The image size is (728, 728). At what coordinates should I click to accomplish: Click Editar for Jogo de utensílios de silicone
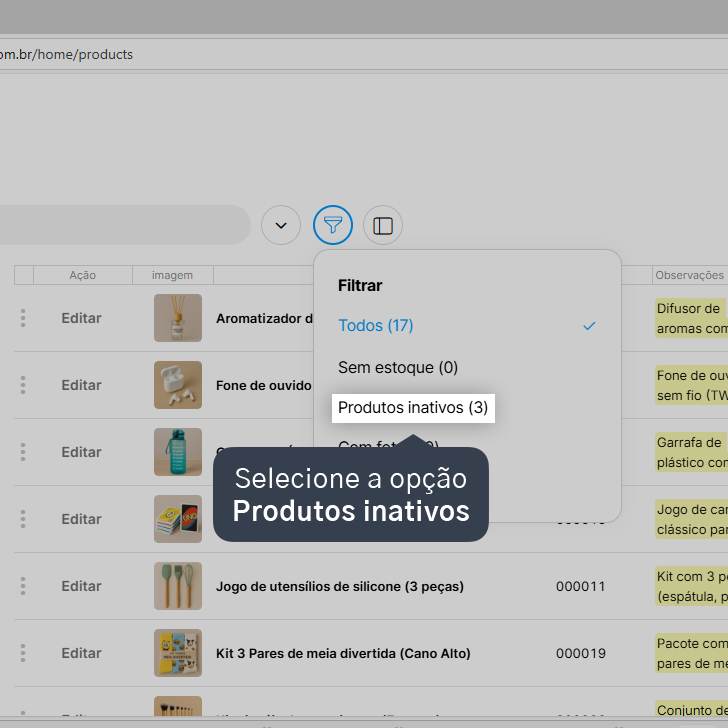point(82,586)
